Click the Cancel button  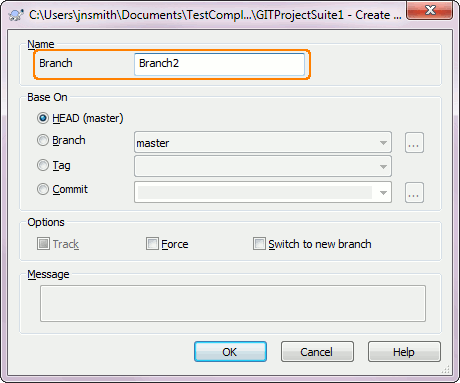pos(317,352)
